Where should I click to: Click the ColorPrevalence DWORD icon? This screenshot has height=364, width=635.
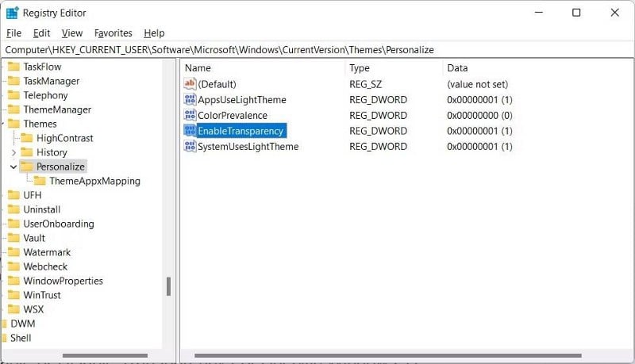190,115
